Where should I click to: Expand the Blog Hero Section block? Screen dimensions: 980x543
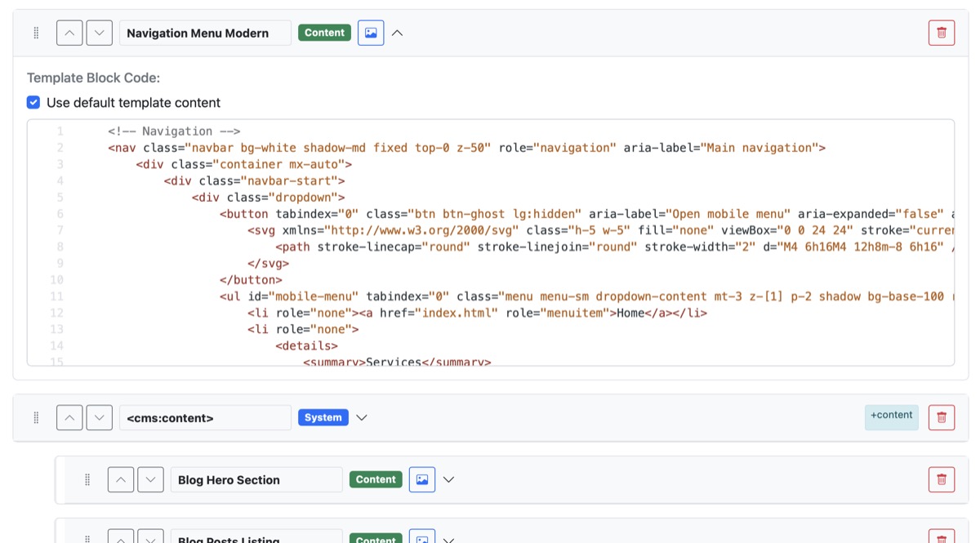point(448,479)
